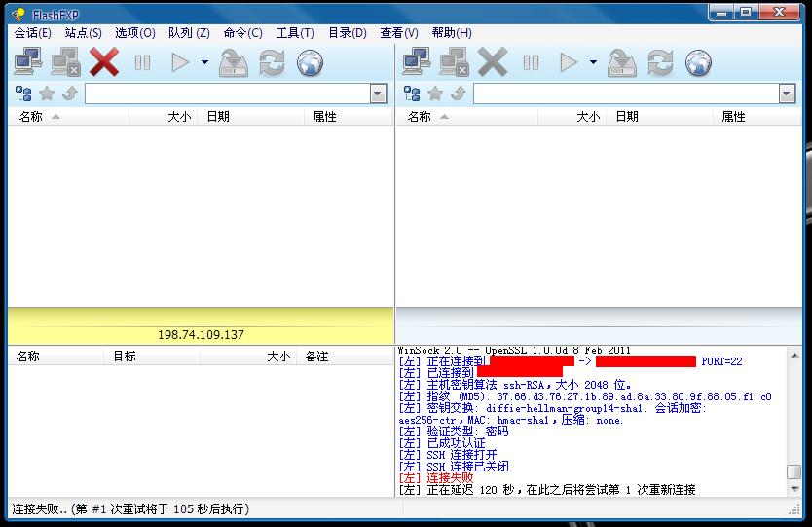Click the right pane Transfer play icon

(x=568, y=62)
